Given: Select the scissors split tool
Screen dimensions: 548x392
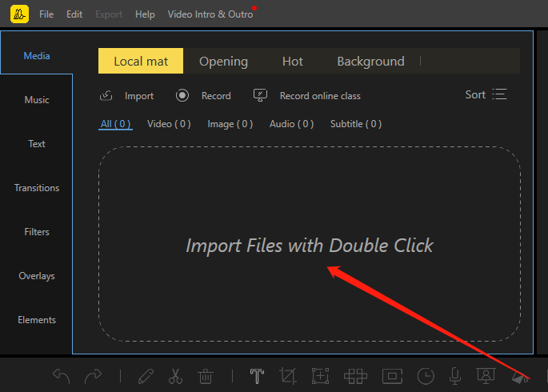Looking at the screenshot, I should click(x=176, y=376).
